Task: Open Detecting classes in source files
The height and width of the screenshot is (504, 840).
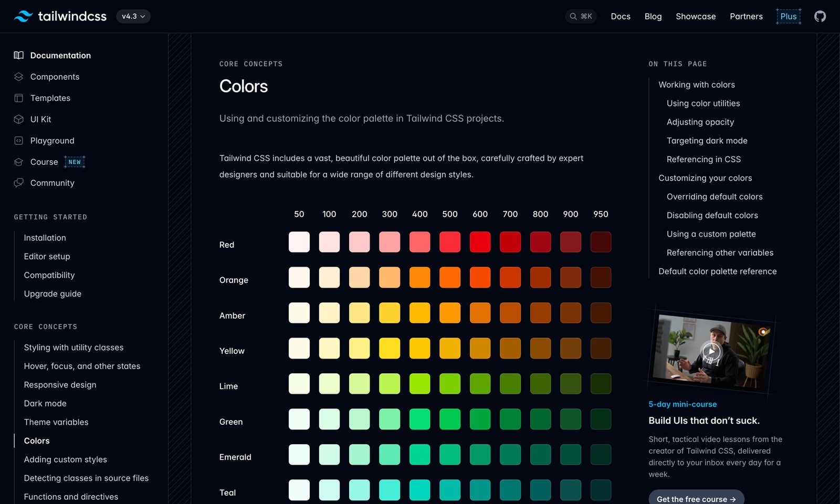Action: click(87, 478)
